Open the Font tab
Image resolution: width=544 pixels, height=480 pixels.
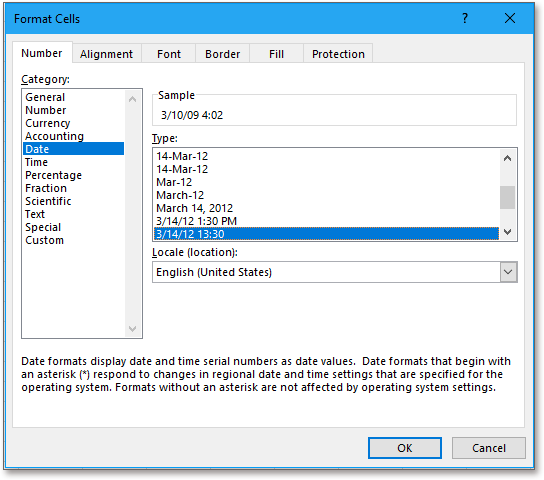169,54
